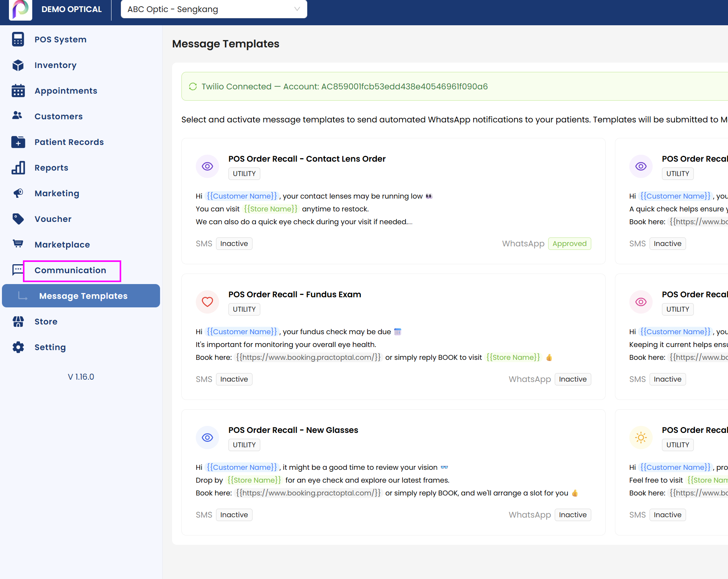This screenshot has width=728, height=579.
Task: Click the UTILITY tag on New Glasses
Action: coord(244,445)
